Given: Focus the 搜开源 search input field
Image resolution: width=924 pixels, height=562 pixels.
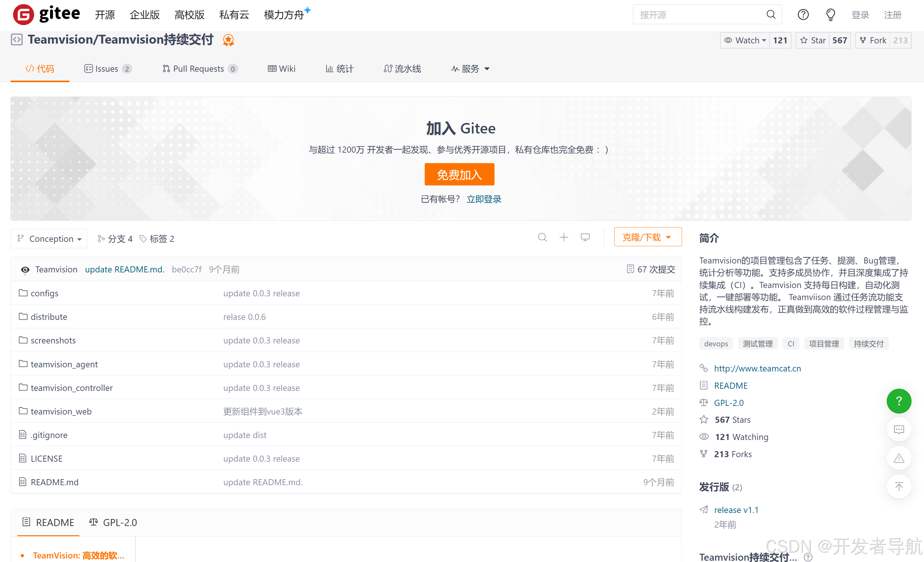Looking at the screenshot, I should [700, 15].
